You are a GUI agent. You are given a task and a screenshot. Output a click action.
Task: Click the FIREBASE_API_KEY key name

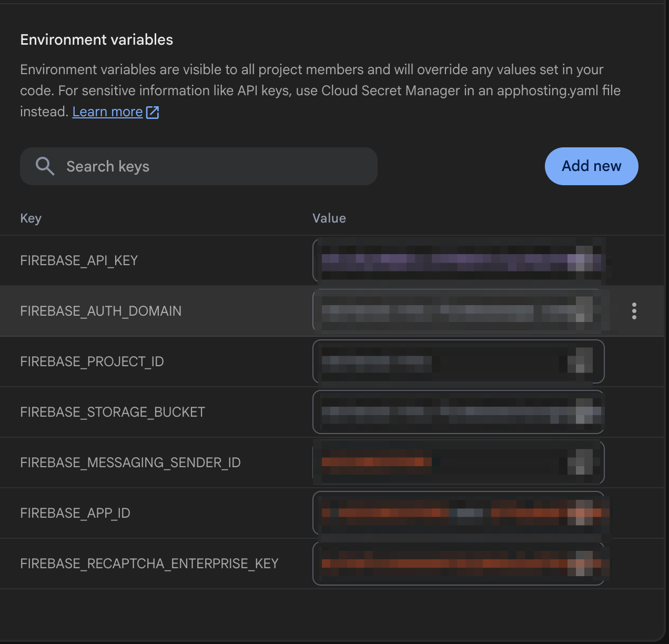coord(79,260)
